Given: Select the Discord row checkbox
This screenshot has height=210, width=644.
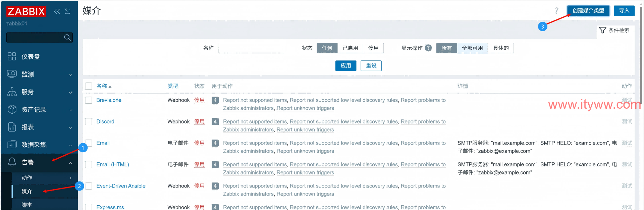Looking at the screenshot, I should (89, 121).
